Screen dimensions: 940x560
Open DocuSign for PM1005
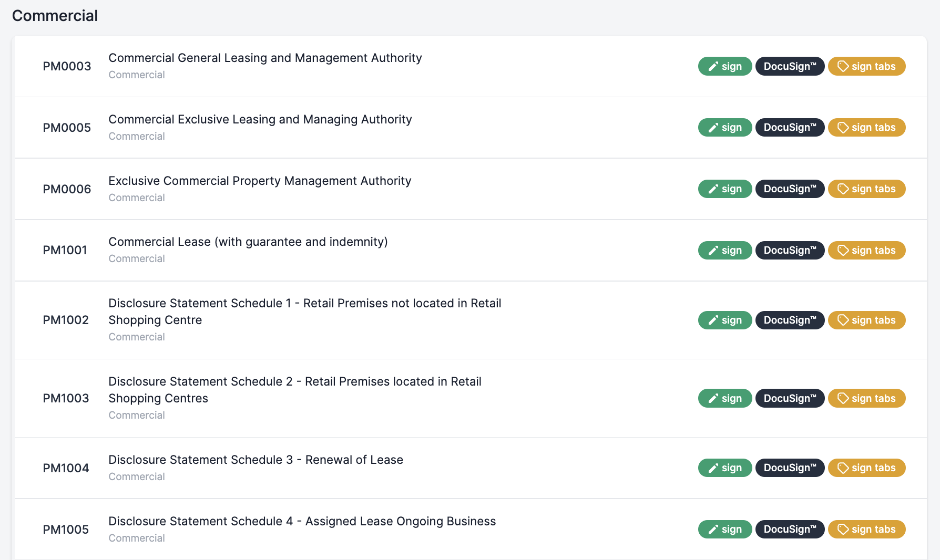click(790, 529)
